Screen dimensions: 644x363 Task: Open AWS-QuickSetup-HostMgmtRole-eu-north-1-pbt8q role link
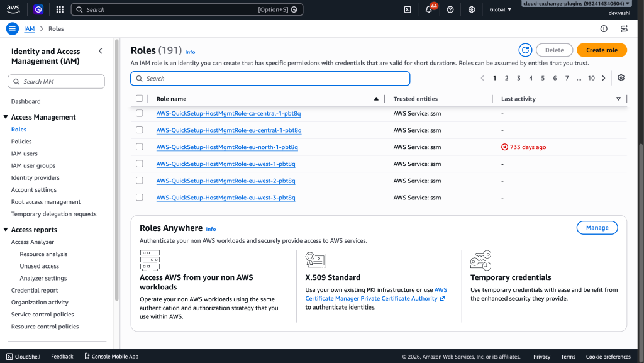point(227,147)
